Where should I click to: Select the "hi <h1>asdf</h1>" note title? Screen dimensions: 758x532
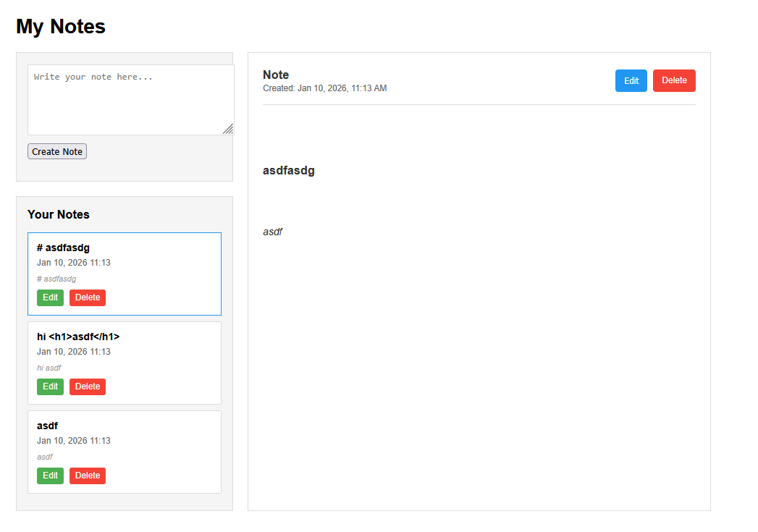(x=78, y=337)
